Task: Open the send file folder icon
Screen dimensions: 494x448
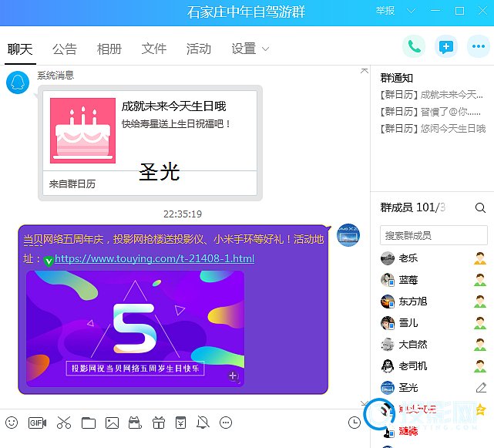Action: coord(89,423)
